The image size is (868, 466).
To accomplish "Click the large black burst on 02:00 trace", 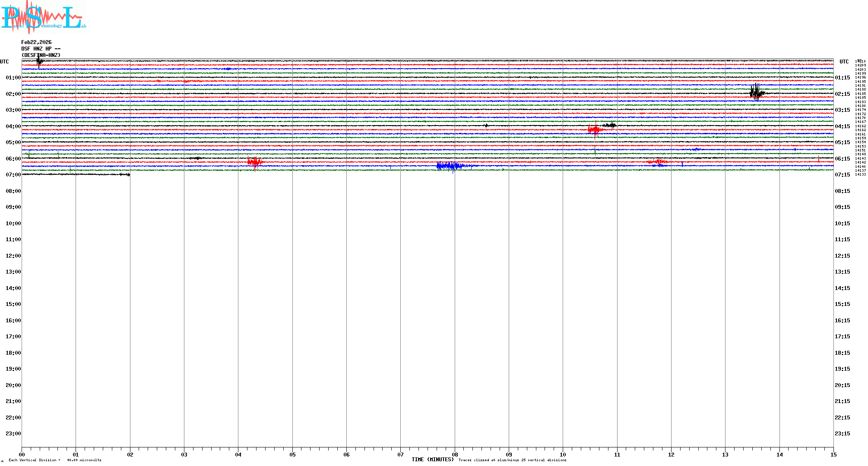I will pyautogui.click(x=756, y=92).
